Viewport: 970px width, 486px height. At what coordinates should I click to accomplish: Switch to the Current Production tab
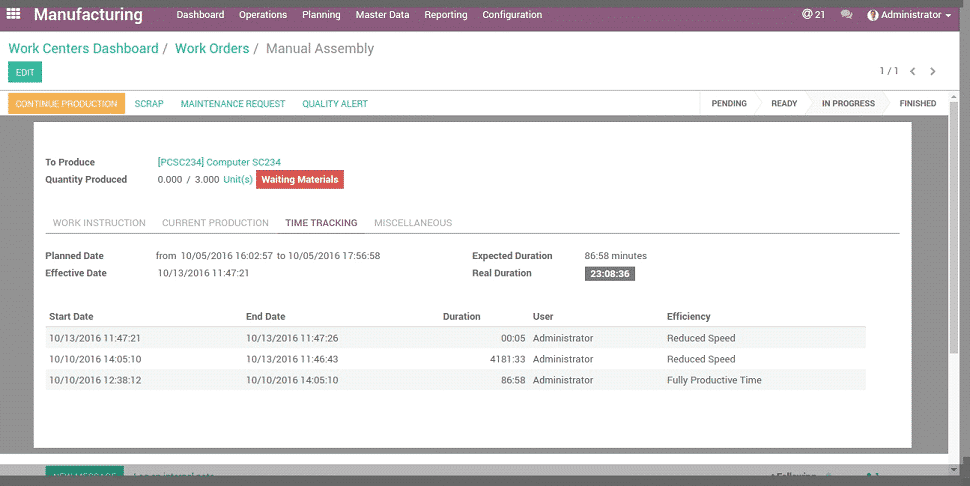coord(215,223)
